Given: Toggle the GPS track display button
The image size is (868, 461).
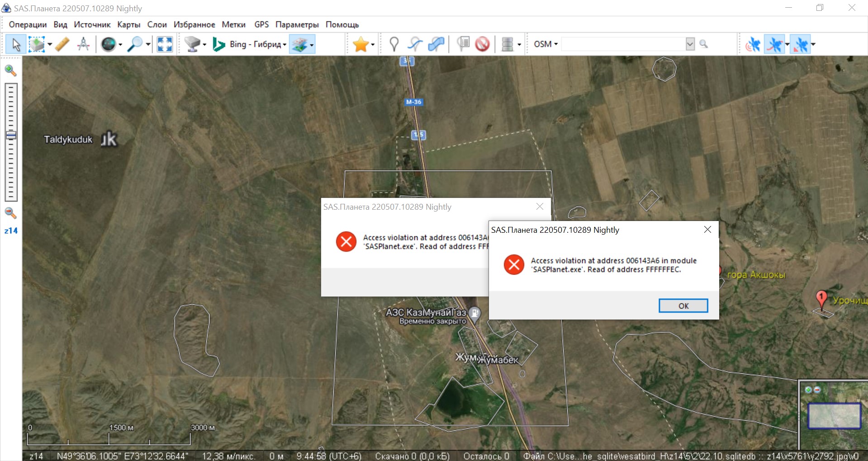Looking at the screenshot, I should [x=774, y=44].
